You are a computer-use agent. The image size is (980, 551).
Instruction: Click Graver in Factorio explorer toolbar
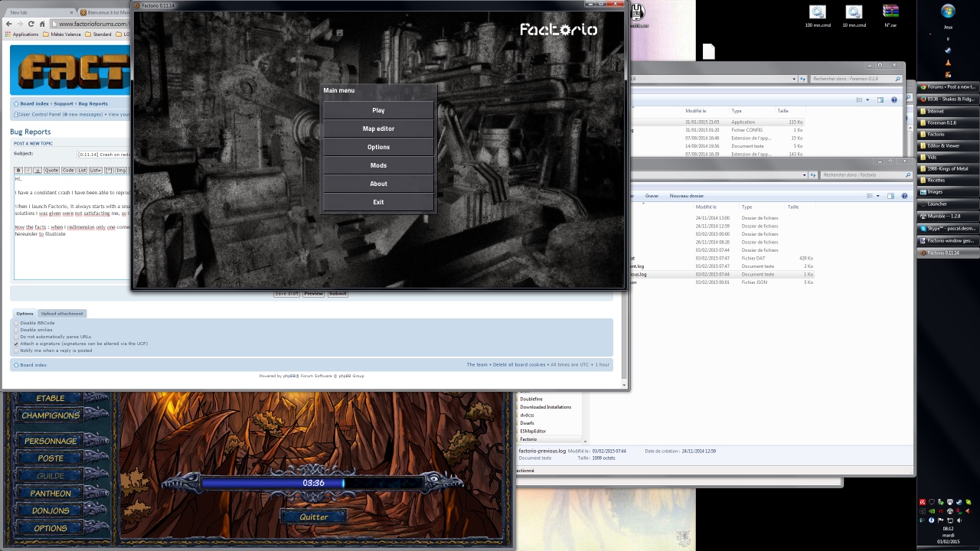click(652, 196)
